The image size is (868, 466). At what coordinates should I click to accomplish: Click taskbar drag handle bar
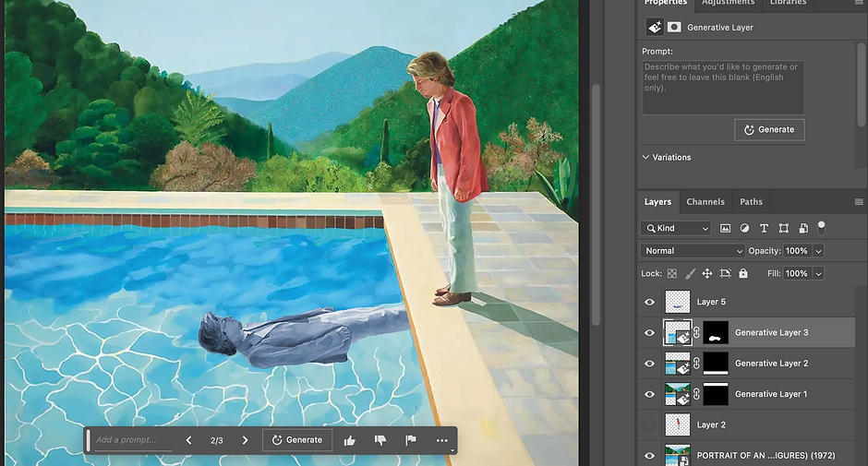click(88, 440)
